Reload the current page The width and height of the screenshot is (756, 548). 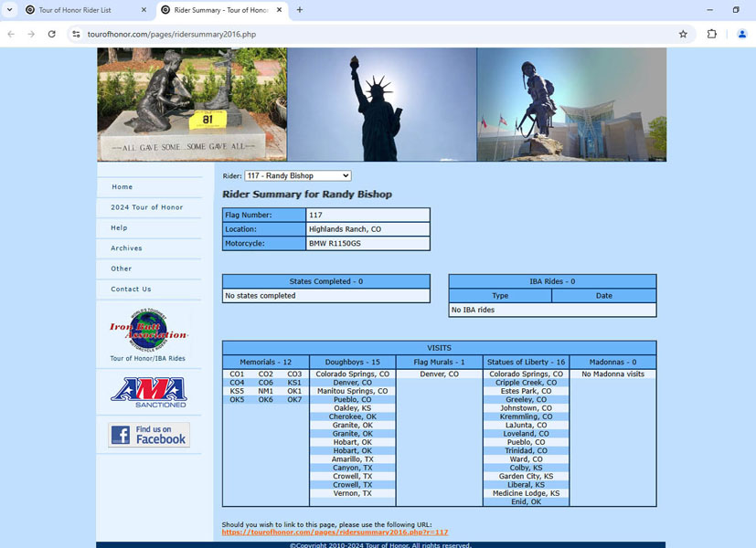[51, 34]
